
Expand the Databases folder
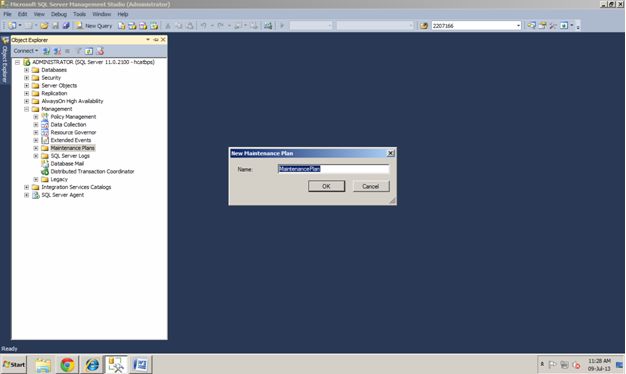tap(26, 70)
